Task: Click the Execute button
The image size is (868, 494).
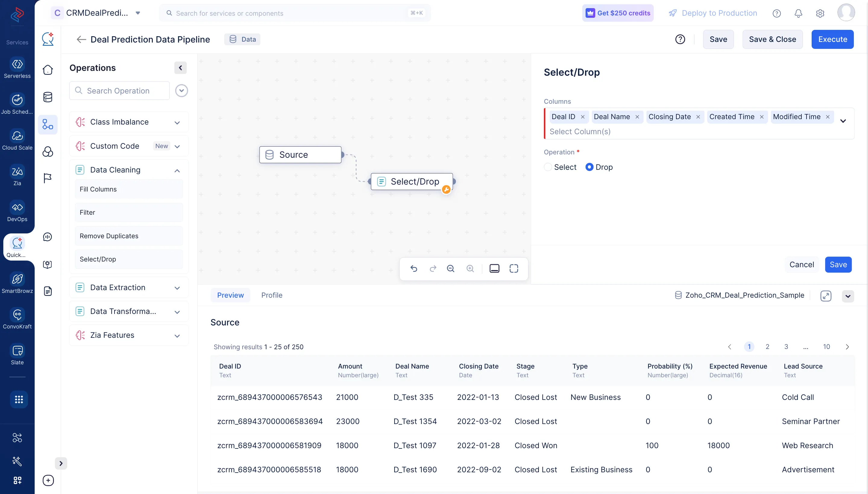Action: coord(832,39)
